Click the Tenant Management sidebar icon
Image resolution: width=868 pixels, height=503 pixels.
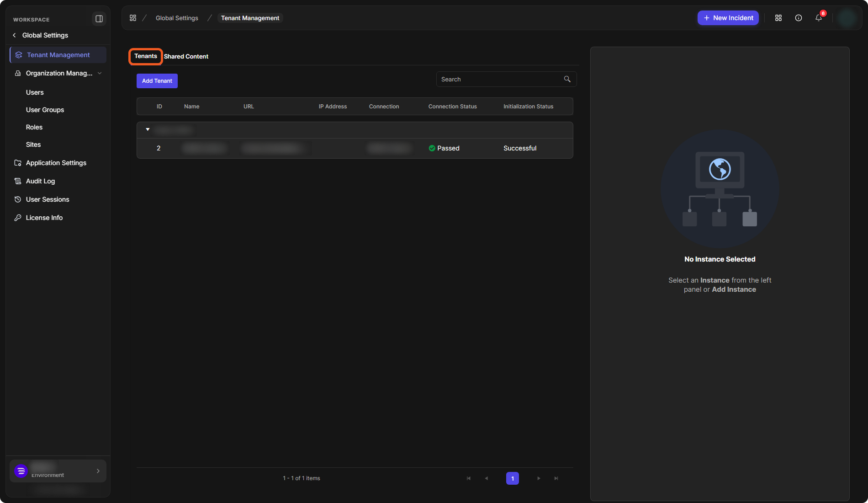(x=19, y=55)
